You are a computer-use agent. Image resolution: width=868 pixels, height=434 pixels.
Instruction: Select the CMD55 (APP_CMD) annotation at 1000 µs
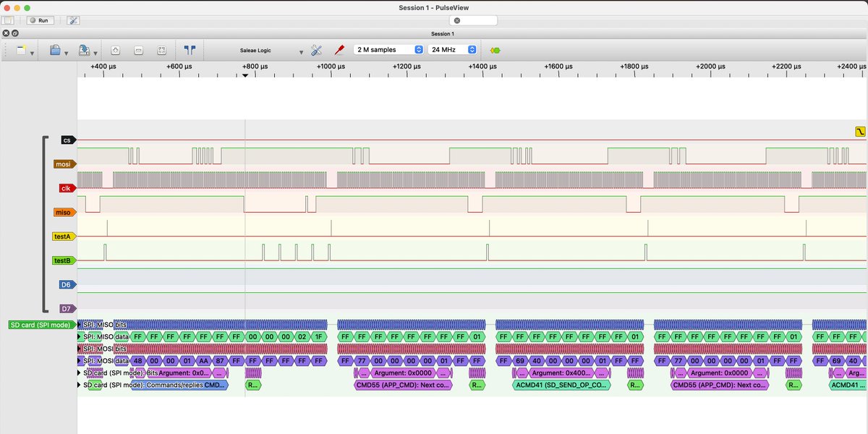(404, 386)
